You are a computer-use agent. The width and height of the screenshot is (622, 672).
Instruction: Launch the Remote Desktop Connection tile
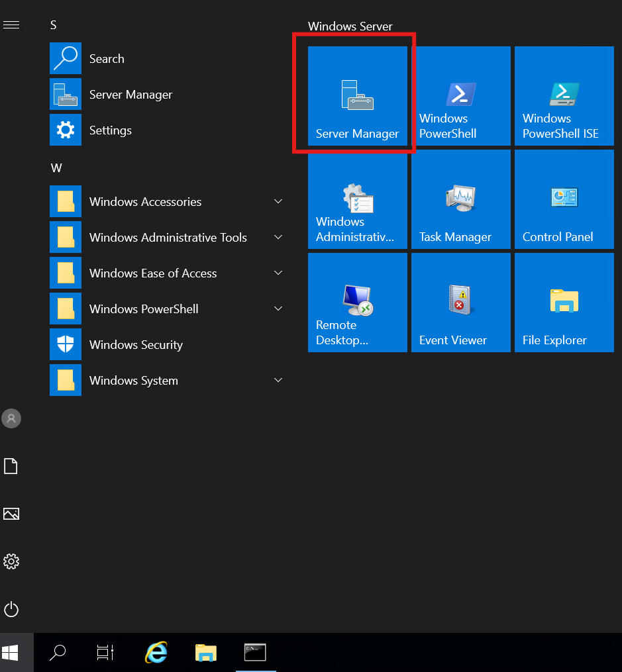point(357,303)
